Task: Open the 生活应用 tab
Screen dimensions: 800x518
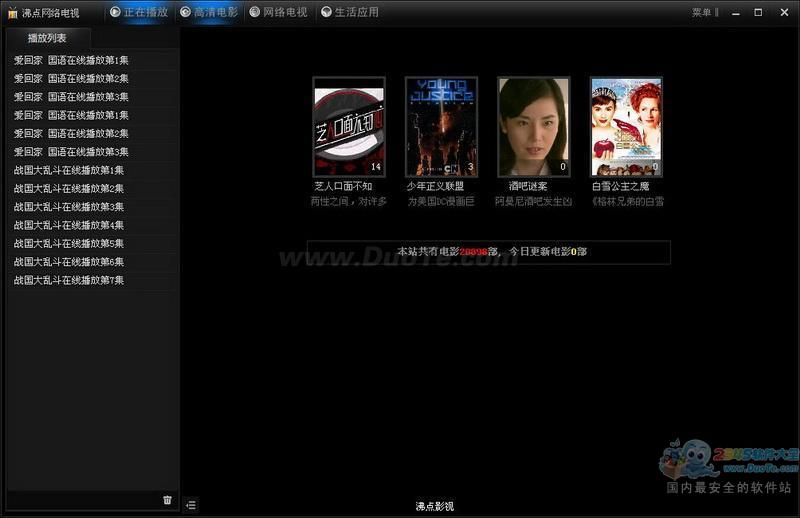Action: [350, 12]
